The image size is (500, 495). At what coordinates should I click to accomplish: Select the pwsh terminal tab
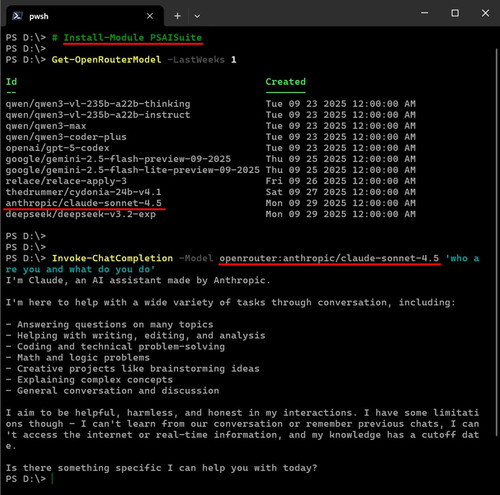[x=85, y=16]
